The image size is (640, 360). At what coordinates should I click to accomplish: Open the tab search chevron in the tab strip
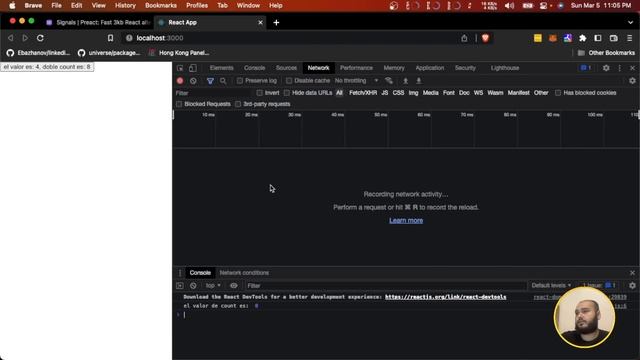630,22
